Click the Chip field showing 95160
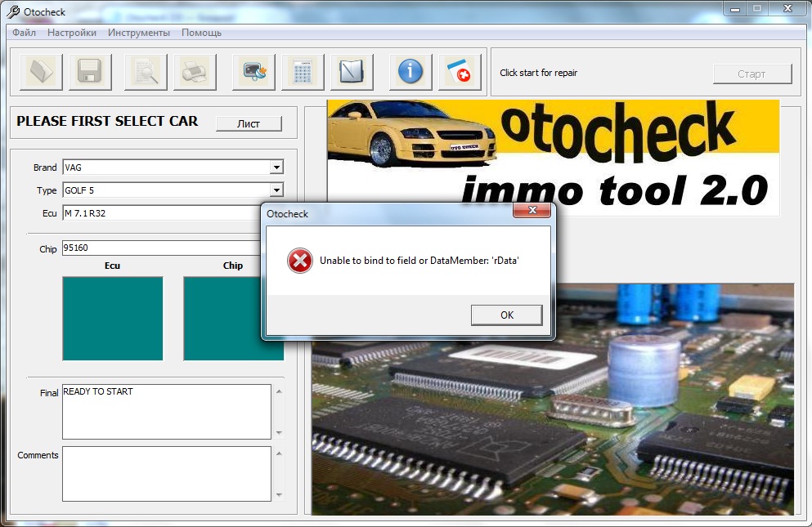Image resolution: width=812 pixels, height=527 pixels. [162, 248]
